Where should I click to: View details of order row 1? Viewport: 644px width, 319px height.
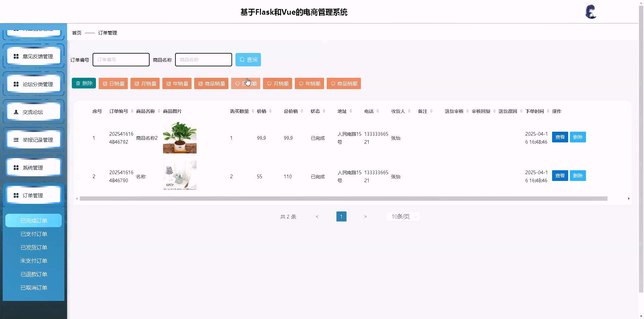(x=560, y=137)
